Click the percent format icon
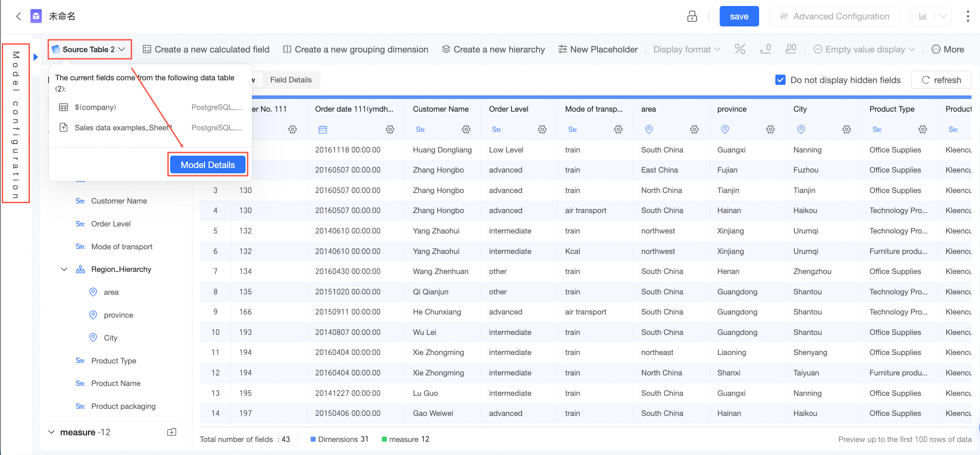 point(739,49)
